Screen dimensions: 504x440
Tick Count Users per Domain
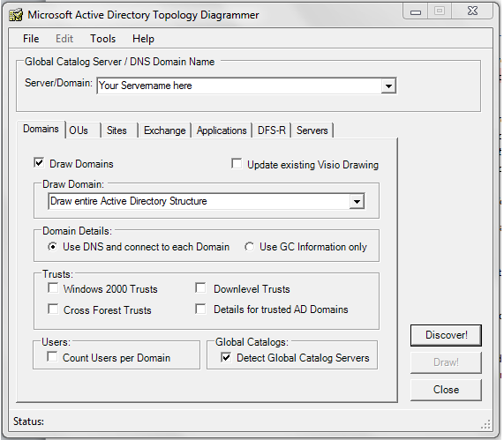coord(52,356)
